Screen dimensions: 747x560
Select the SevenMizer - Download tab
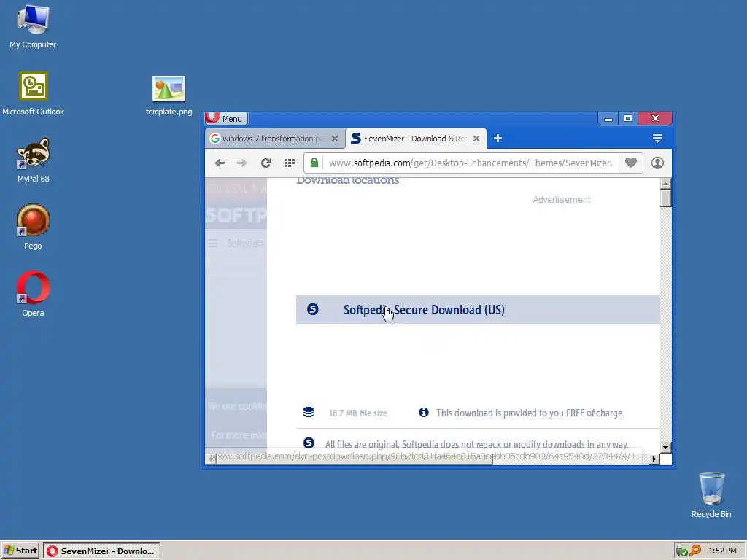tap(414, 139)
